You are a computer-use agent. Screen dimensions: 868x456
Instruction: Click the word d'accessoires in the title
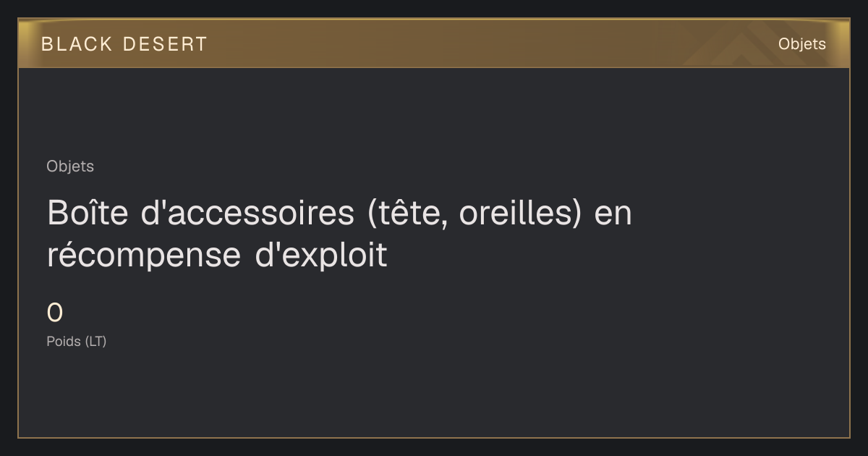(x=247, y=214)
